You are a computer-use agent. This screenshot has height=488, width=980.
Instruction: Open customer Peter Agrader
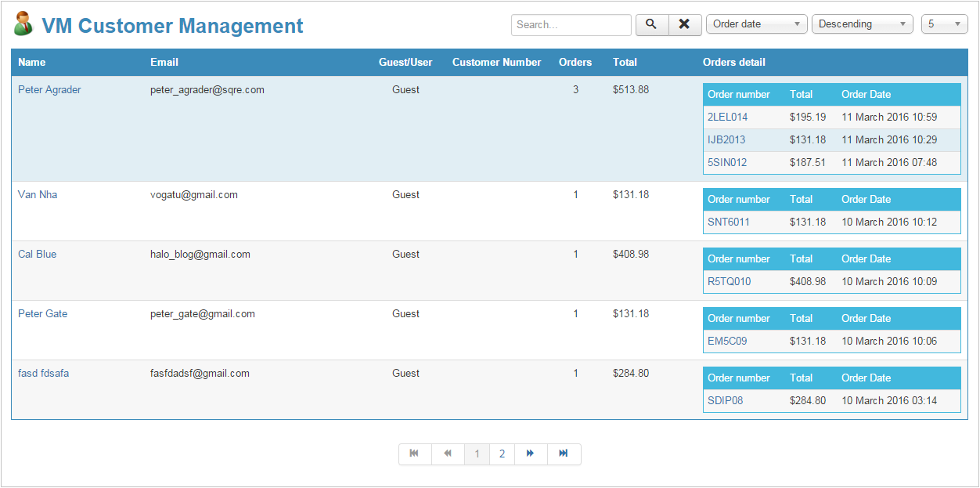49,90
